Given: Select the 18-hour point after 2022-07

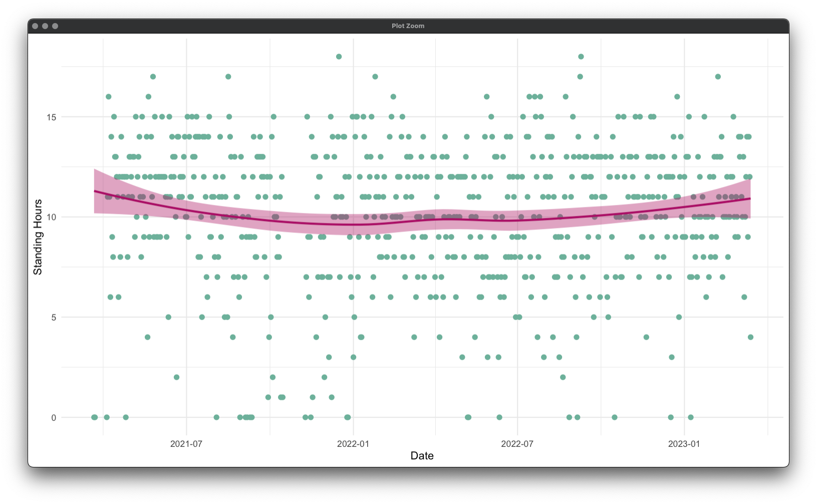Looking at the screenshot, I should pyautogui.click(x=581, y=57).
